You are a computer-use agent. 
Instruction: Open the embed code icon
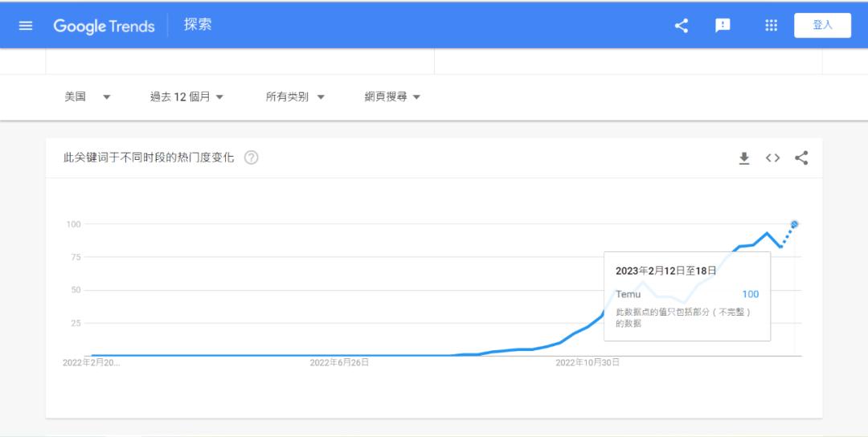[772, 158]
